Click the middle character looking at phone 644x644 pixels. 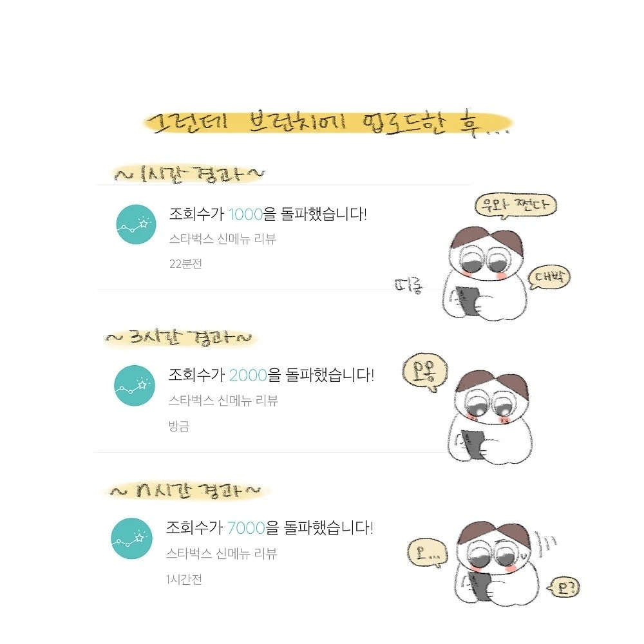coord(489,417)
